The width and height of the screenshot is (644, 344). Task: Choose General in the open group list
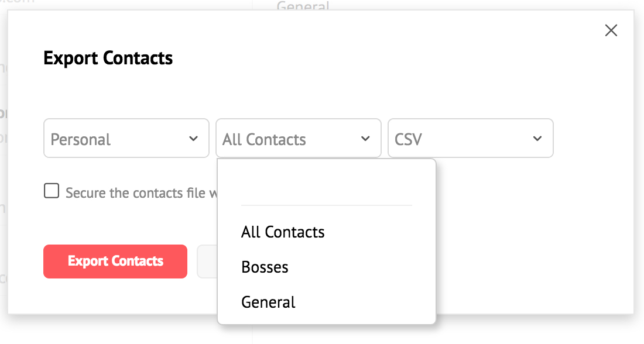(268, 302)
